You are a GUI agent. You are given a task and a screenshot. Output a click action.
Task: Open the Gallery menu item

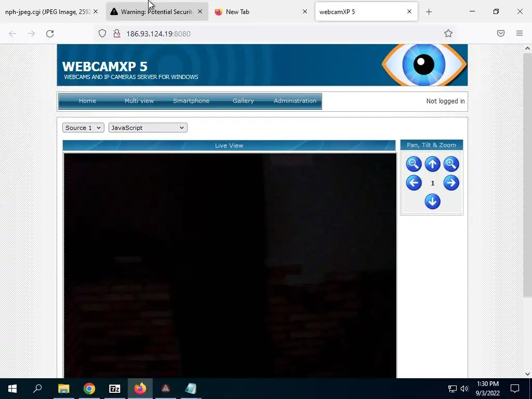(243, 101)
